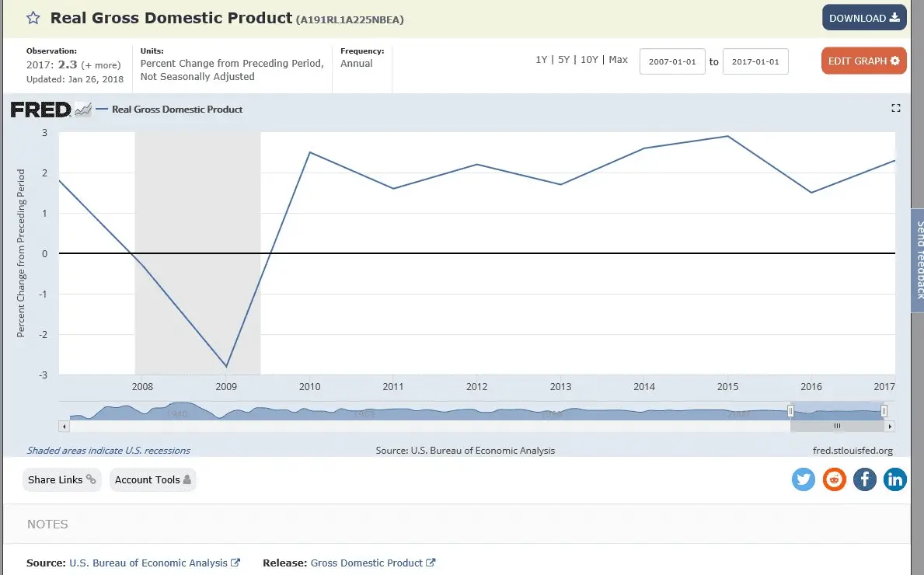The height and width of the screenshot is (575, 924).
Task: Click right handle of range slider
Action: tap(884, 411)
